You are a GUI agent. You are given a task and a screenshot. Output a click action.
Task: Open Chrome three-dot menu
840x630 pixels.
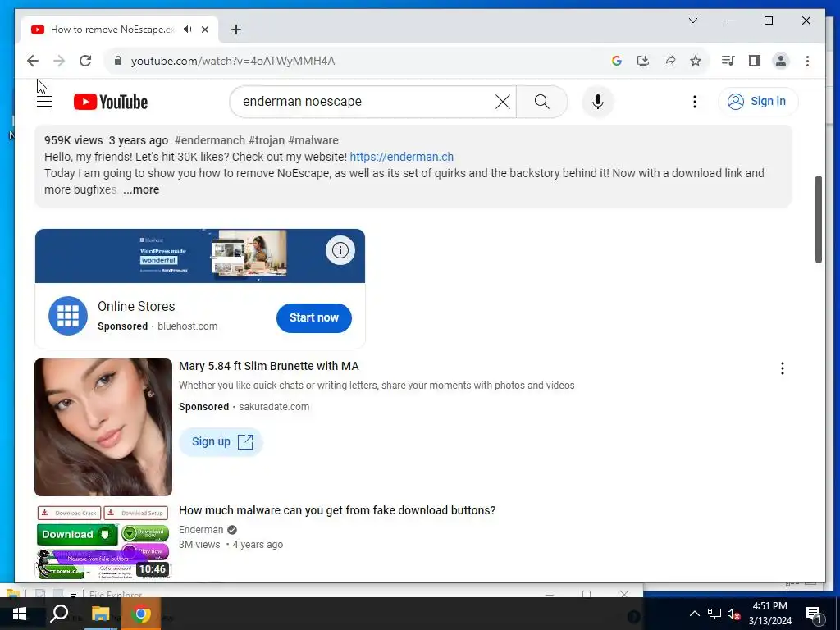(x=807, y=61)
